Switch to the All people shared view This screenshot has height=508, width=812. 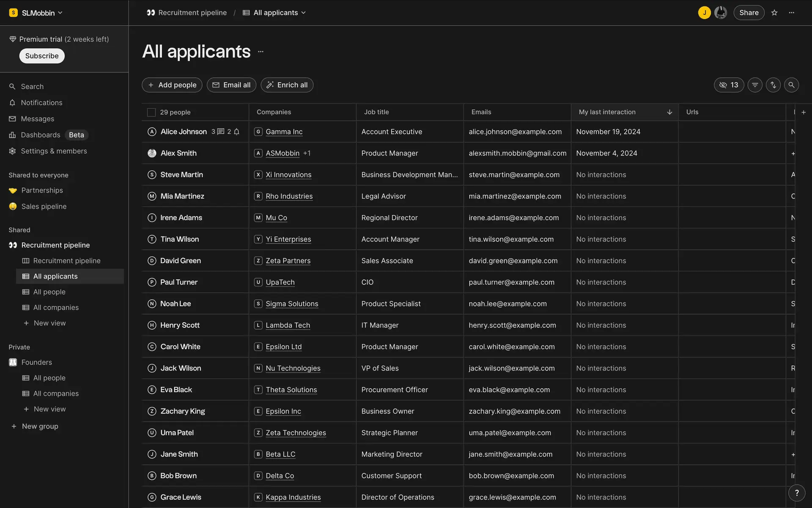(x=49, y=292)
